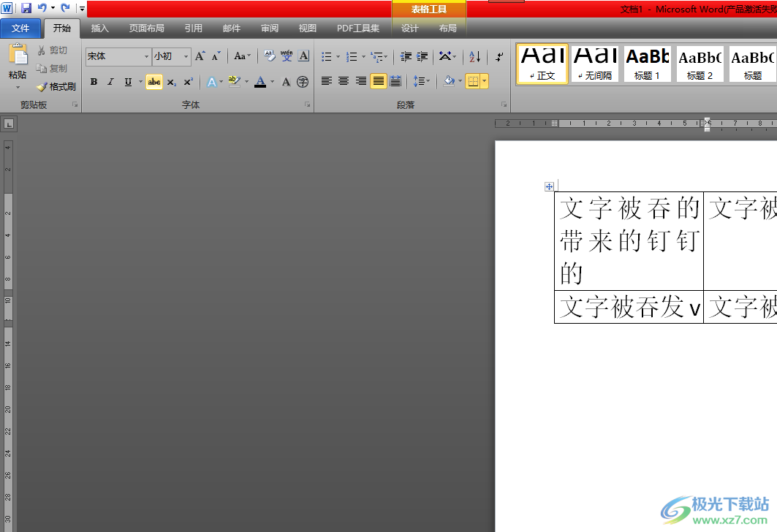The height and width of the screenshot is (532, 777).
Task: Open paragraph dialog launcher in 段落 group
Action: (504, 104)
